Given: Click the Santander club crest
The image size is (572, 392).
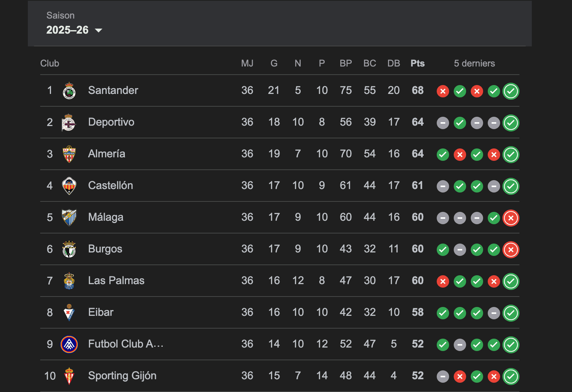Looking at the screenshot, I should pos(69,91).
